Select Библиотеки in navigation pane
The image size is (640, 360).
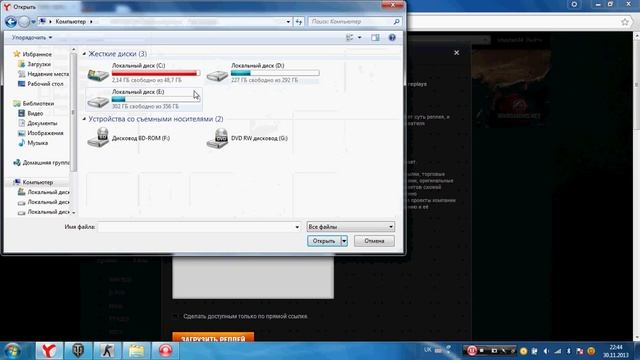click(34, 104)
